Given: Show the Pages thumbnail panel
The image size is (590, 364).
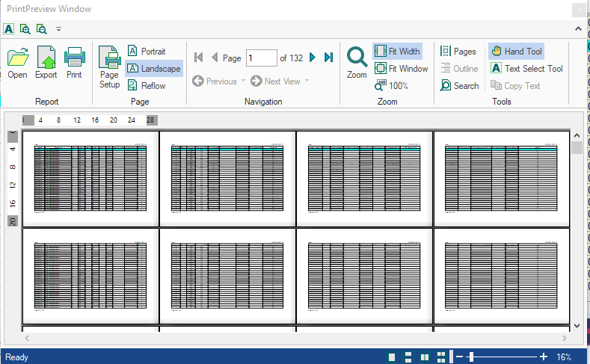Looking at the screenshot, I should point(458,51).
